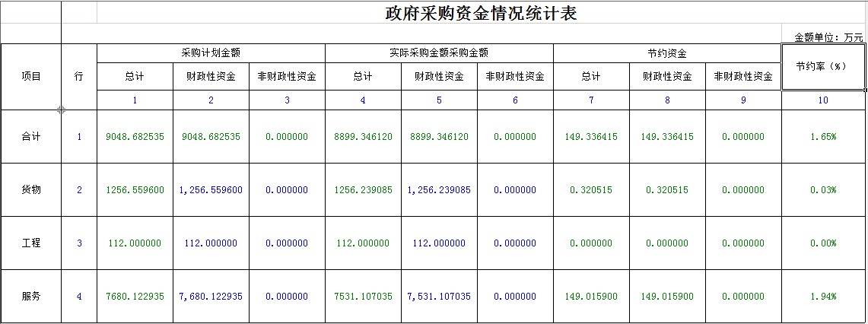868x324 pixels.
Task: Select the 金额单位：万元 cell
Action: tap(828, 37)
